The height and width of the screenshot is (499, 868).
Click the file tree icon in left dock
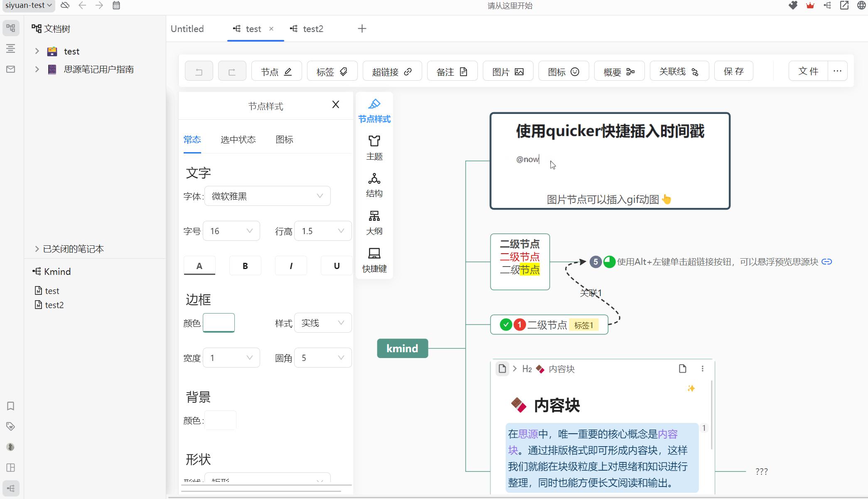[x=11, y=28]
